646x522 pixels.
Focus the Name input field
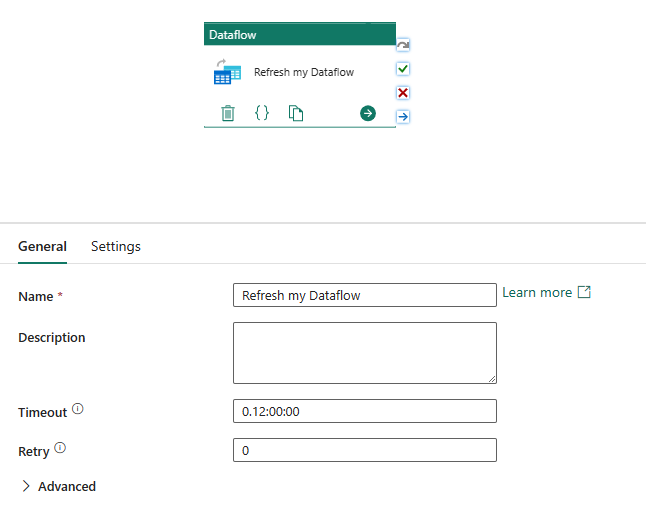tap(365, 295)
